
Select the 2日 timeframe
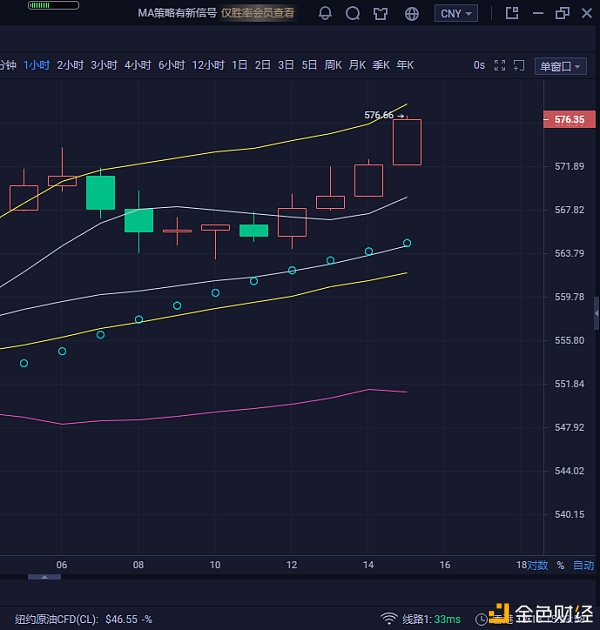coord(263,65)
